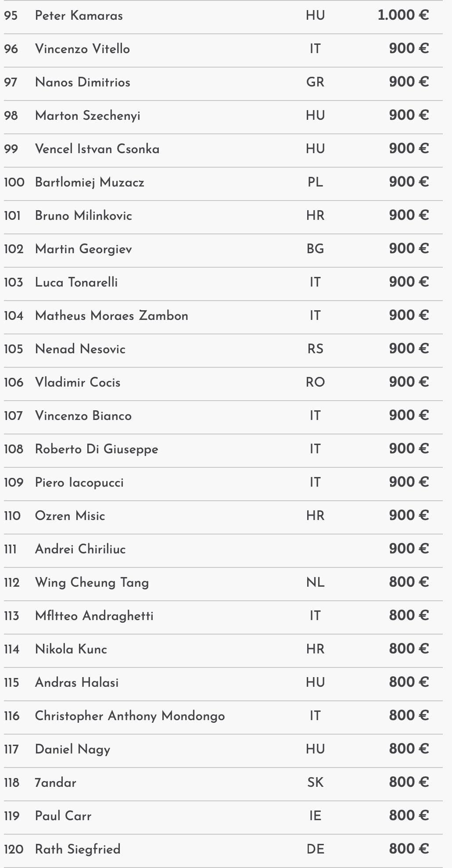Click RS country code beside Nenad Nesovic
Viewport: 452px width, 868px height.
(315, 349)
